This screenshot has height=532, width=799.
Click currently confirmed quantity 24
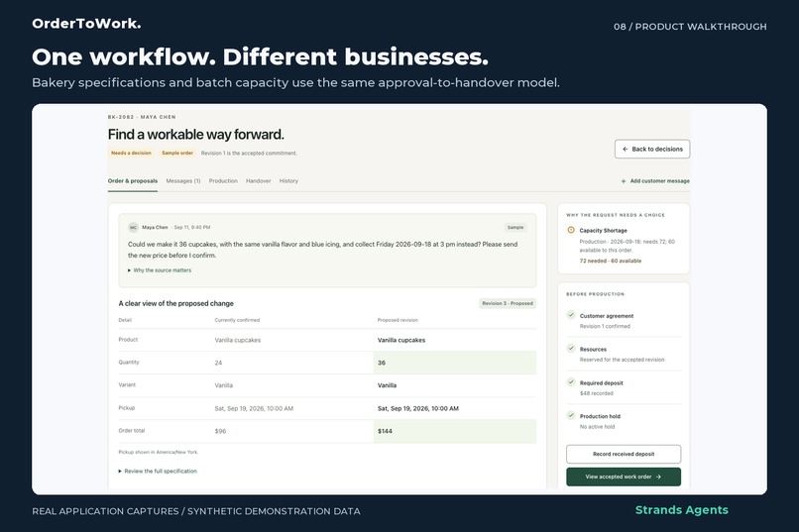pyautogui.click(x=218, y=363)
